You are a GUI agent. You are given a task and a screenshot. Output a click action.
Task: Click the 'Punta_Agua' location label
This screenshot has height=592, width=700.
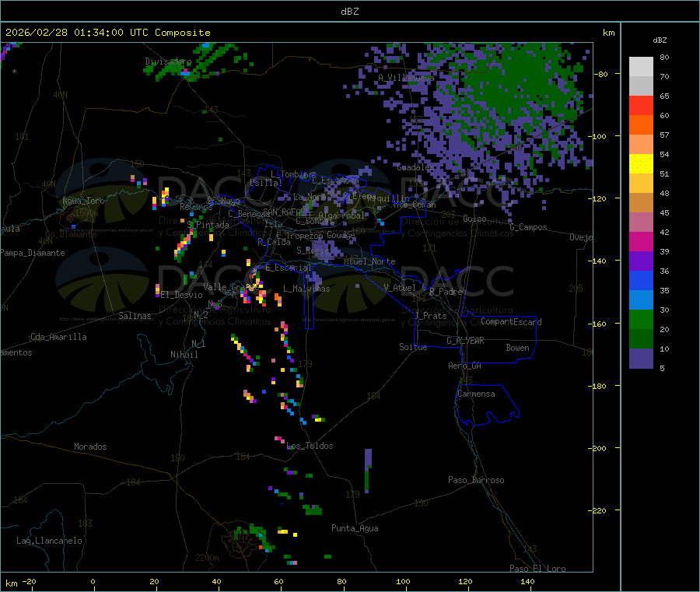355,528
